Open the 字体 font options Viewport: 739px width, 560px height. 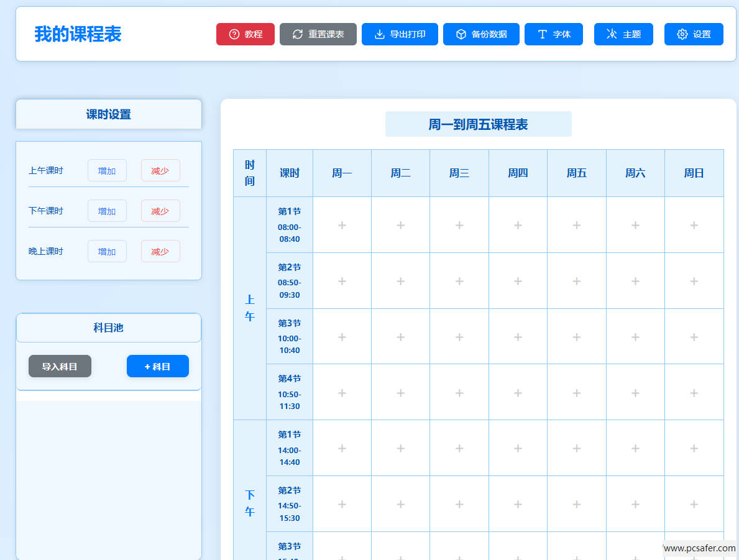click(x=553, y=34)
